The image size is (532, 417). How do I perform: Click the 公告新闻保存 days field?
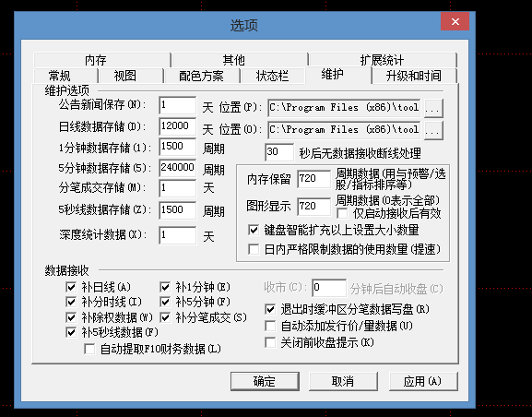177,105
